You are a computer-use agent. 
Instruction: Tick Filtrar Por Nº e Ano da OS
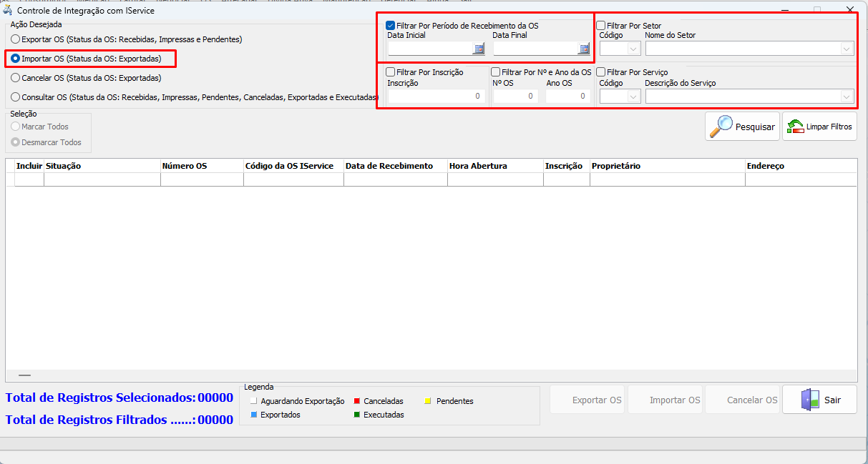pos(495,72)
